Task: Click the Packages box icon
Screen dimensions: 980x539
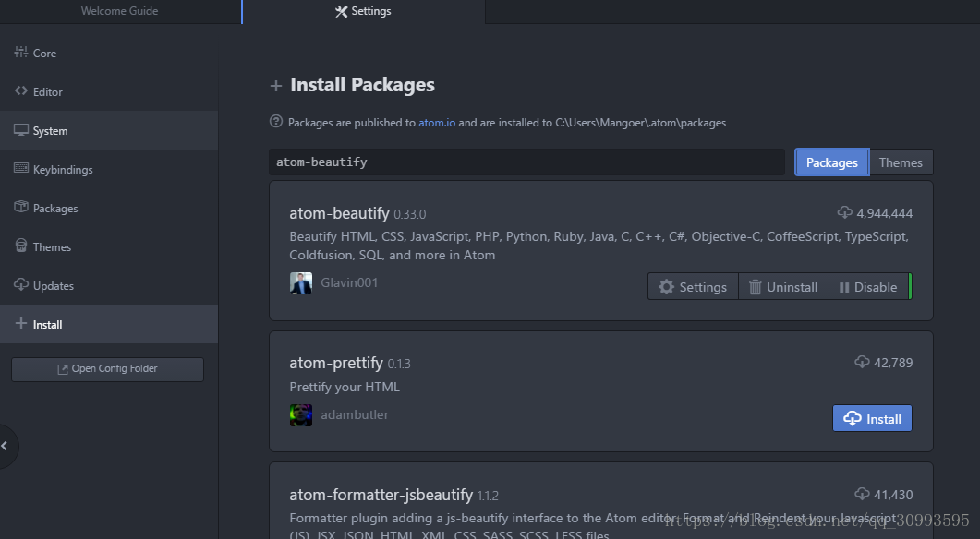Action: point(21,207)
